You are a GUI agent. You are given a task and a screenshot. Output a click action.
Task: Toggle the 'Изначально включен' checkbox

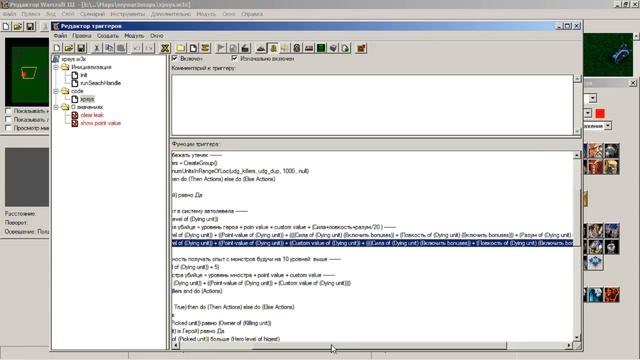pyautogui.click(x=234, y=58)
